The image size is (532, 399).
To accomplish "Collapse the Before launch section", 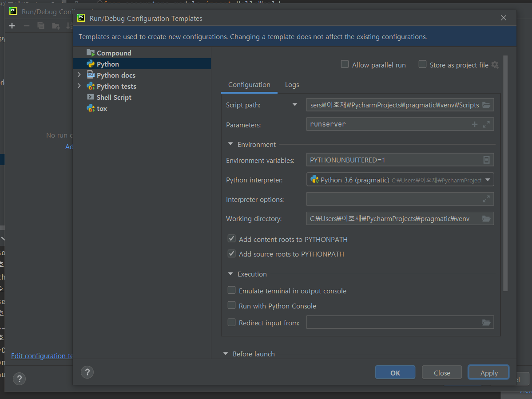I will (x=226, y=354).
